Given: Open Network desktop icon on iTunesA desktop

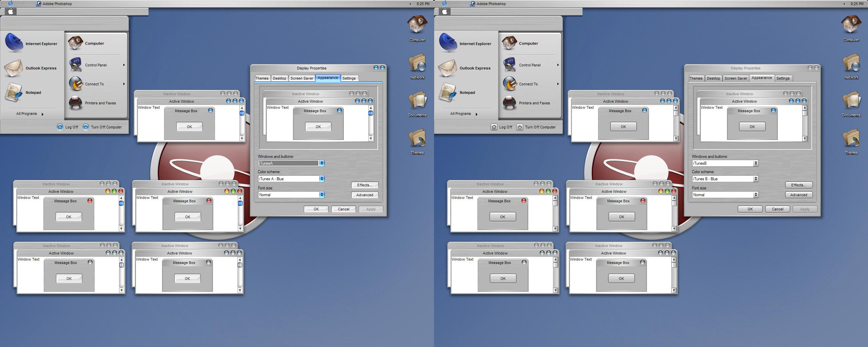Looking at the screenshot, I should (x=417, y=66).
